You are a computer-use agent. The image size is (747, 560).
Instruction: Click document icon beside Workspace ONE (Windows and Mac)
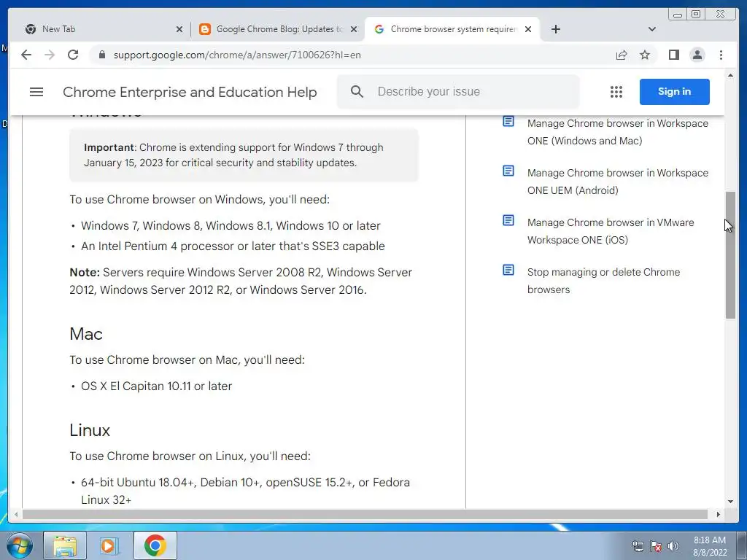[508, 122]
